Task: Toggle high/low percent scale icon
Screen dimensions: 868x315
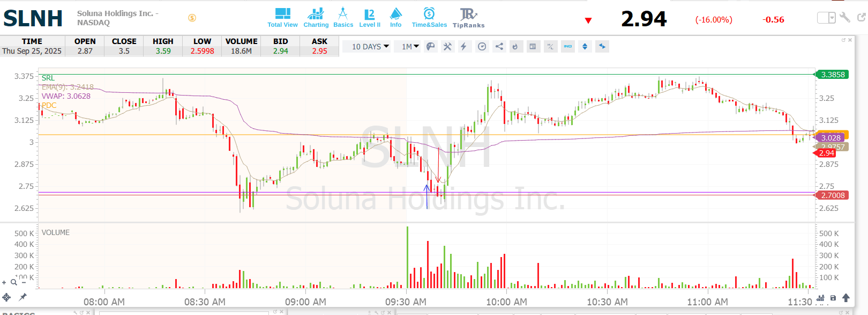Action: pos(550,47)
